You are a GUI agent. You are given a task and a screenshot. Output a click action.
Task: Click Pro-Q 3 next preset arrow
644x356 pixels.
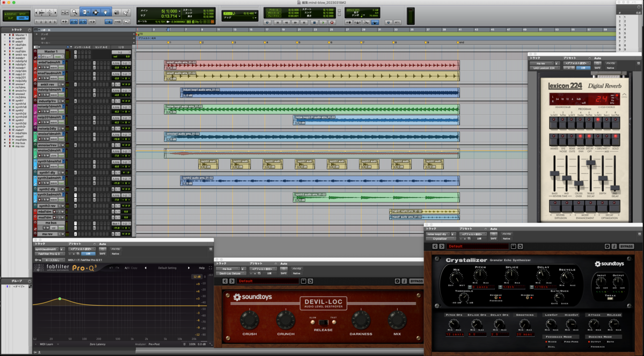pyautogui.click(x=188, y=268)
